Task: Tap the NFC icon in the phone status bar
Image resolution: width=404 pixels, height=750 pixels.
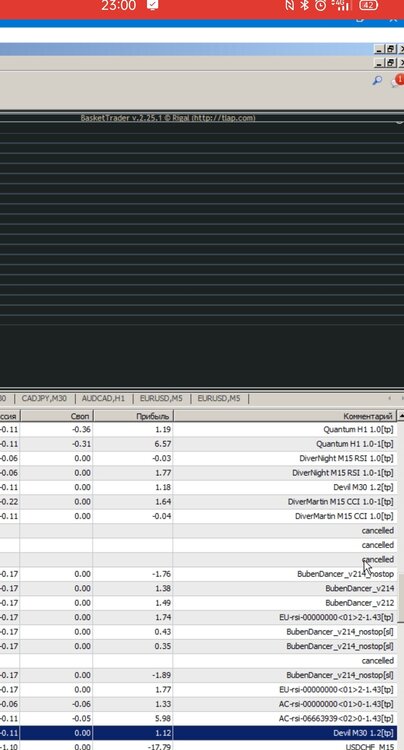Action: 290,5
